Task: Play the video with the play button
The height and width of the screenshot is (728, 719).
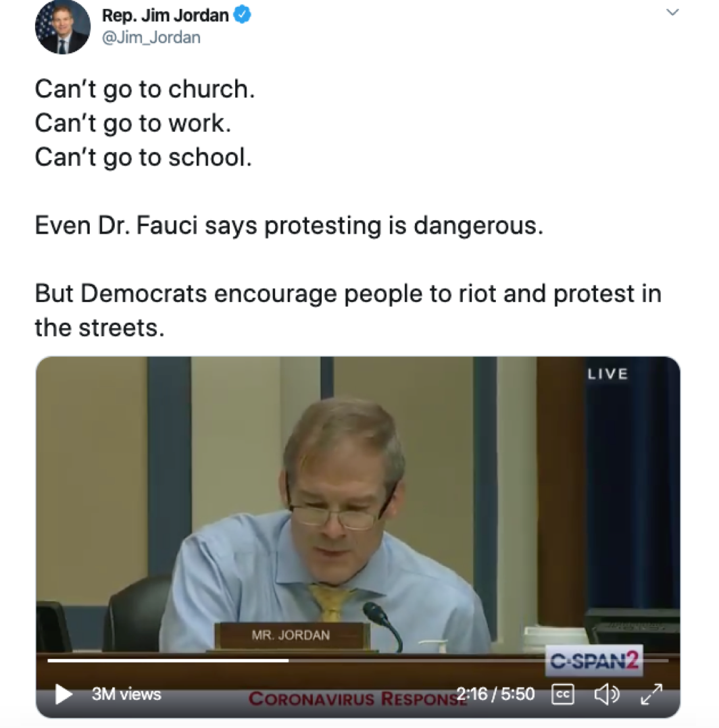Action: click(x=64, y=694)
